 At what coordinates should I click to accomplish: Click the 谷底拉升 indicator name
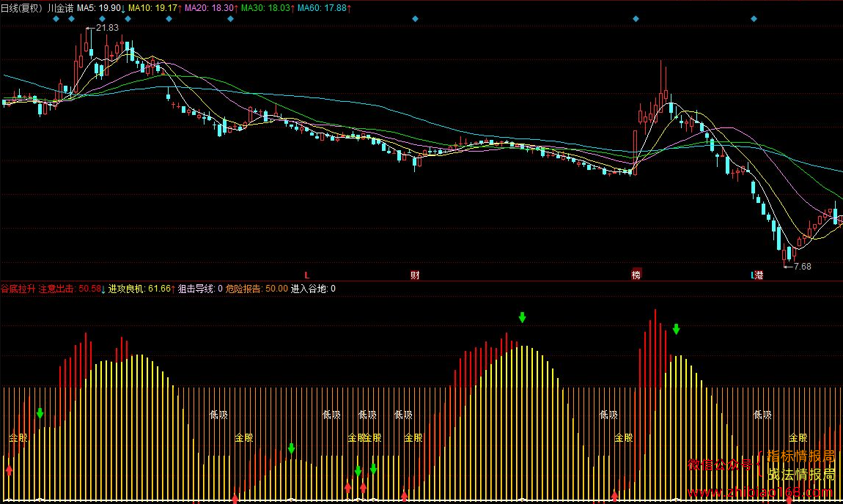pos(18,289)
